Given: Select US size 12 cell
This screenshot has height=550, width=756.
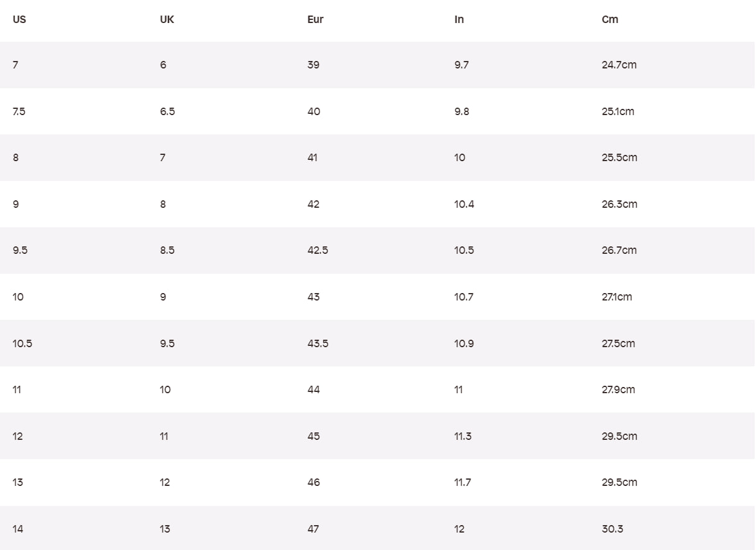Looking at the screenshot, I should click(17, 436).
